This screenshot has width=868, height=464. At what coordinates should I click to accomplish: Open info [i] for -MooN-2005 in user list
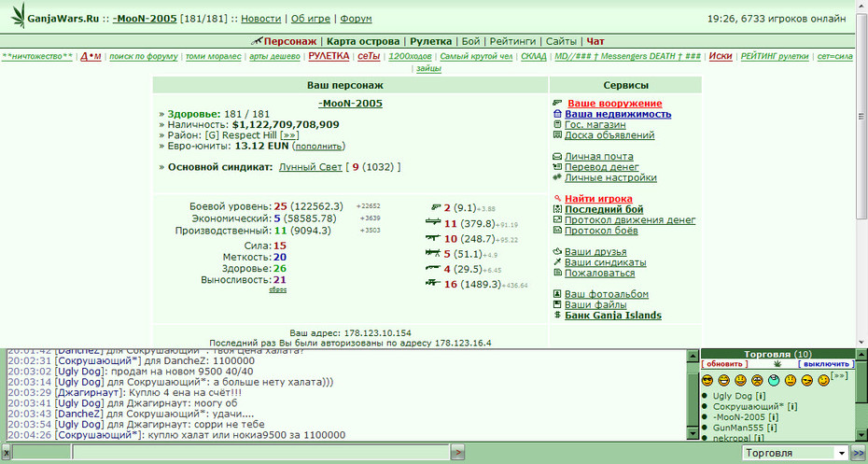point(773,417)
